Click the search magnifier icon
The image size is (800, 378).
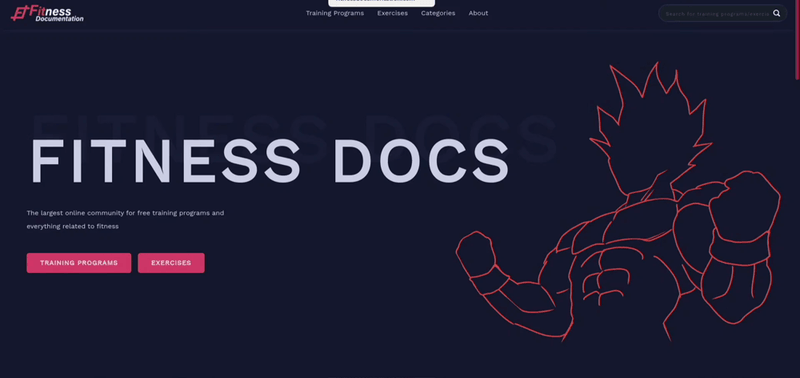pos(776,13)
